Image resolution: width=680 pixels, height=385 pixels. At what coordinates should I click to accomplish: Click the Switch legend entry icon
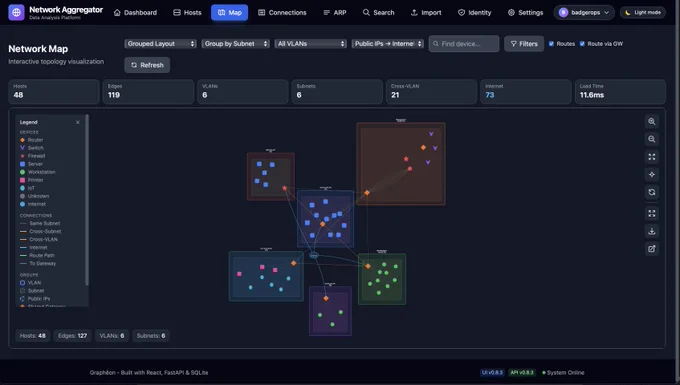(x=23, y=148)
